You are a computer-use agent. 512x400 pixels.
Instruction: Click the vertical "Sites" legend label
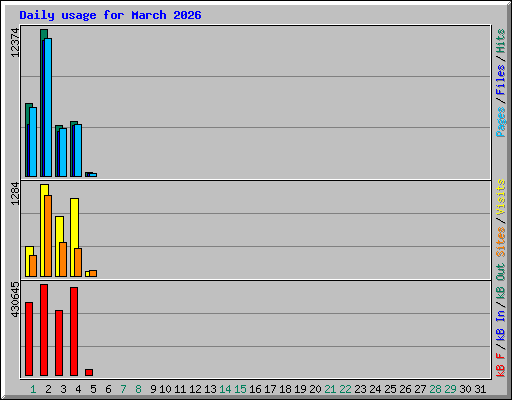coord(500,242)
